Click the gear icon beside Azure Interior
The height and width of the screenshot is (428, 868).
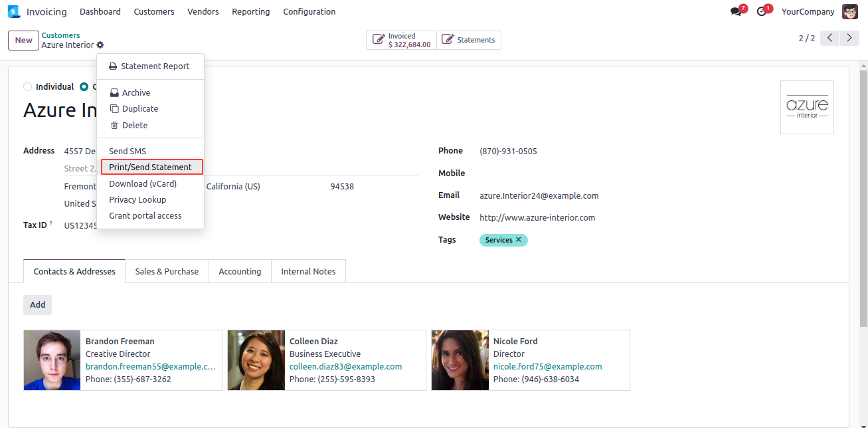(x=100, y=45)
